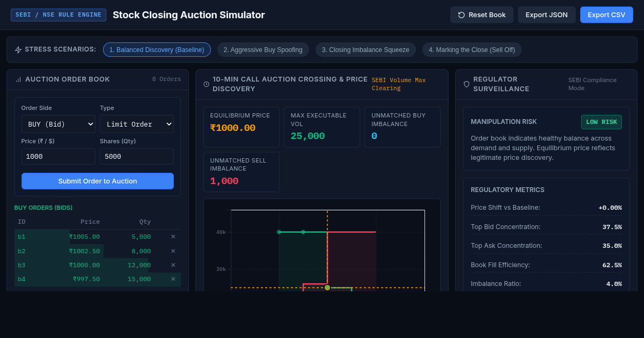Viewport: 644px width, 338px height.
Task: Delete bid order b4
Action: [x=173, y=279]
